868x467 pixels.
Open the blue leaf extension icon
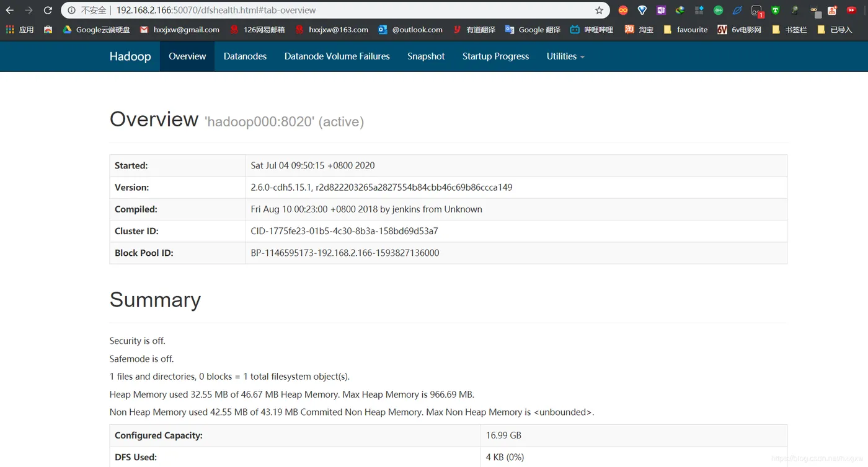pos(737,11)
